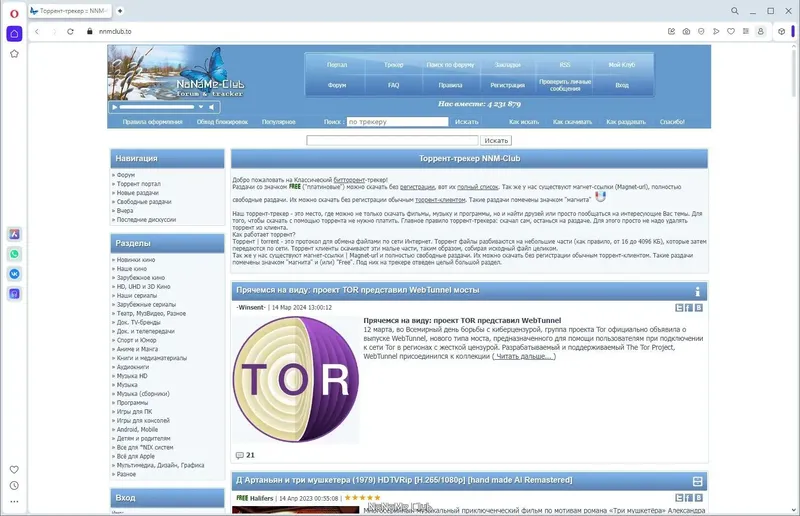Open the history clock in sidebar
This screenshot has width=800, height=516.
14,485
